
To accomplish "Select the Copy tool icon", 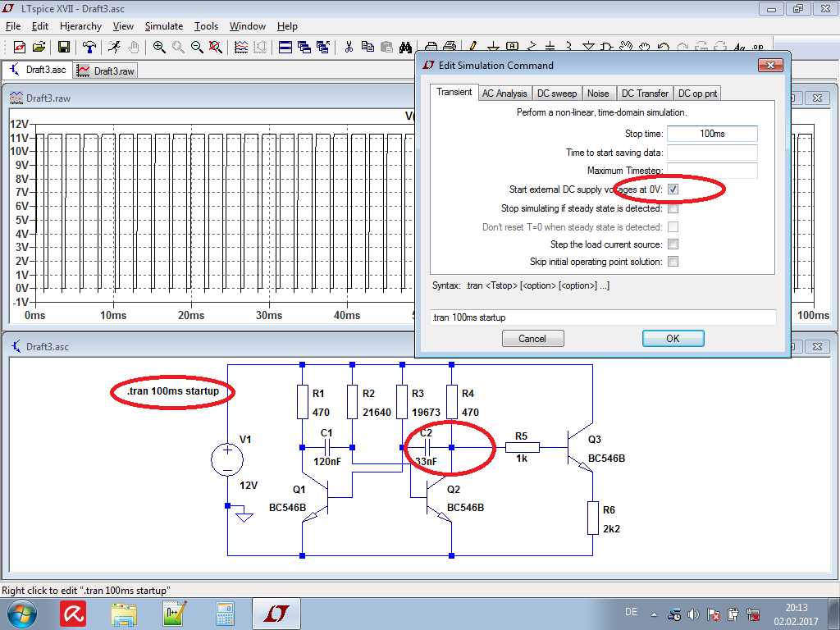I will tap(367, 47).
